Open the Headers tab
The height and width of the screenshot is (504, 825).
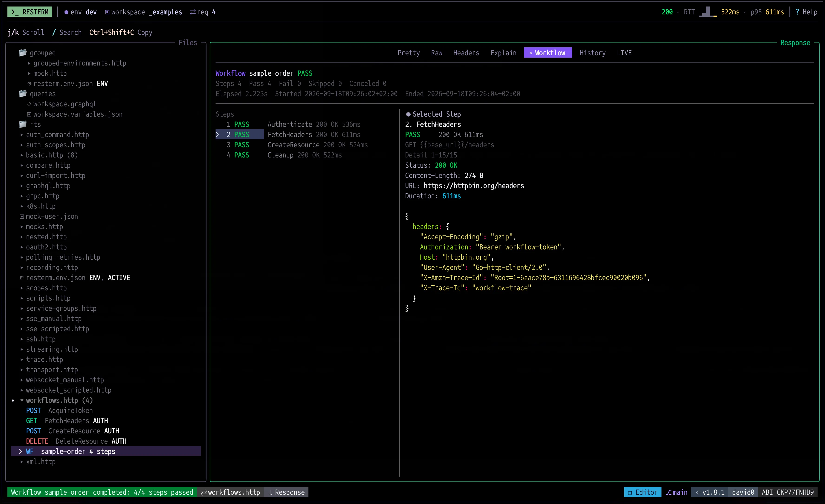[466, 52]
